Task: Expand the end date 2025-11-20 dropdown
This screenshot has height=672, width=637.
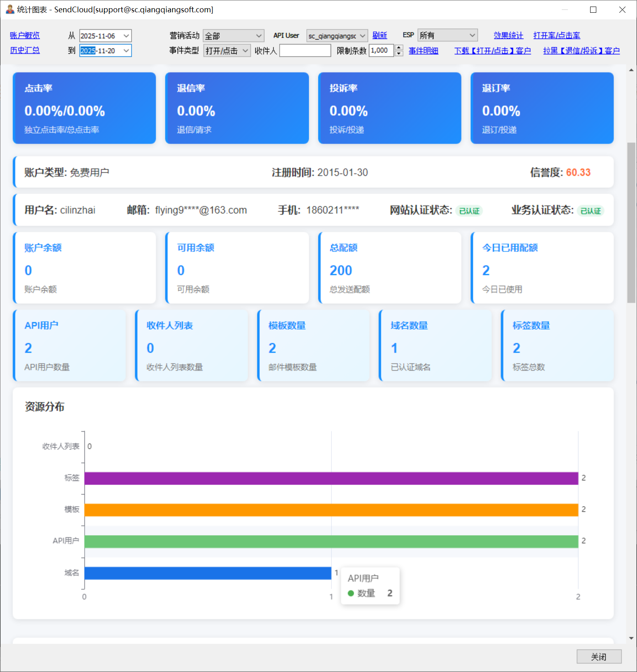Action: pyautogui.click(x=126, y=51)
